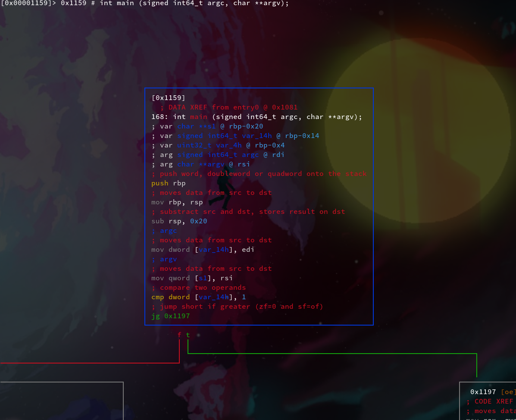The height and width of the screenshot is (420, 516).
Task: Select the mov qword [s1], rsi instruction
Action: click(192, 278)
